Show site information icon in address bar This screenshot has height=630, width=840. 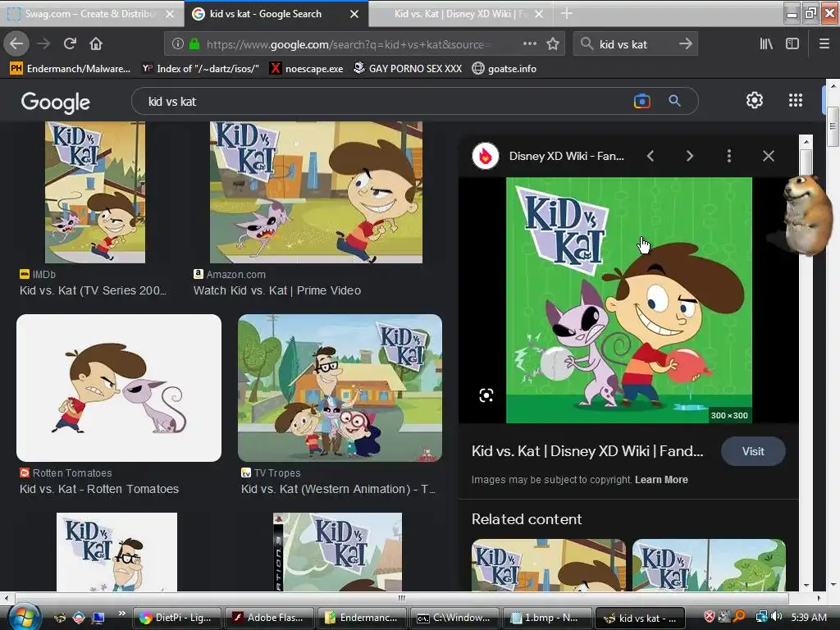point(178,44)
